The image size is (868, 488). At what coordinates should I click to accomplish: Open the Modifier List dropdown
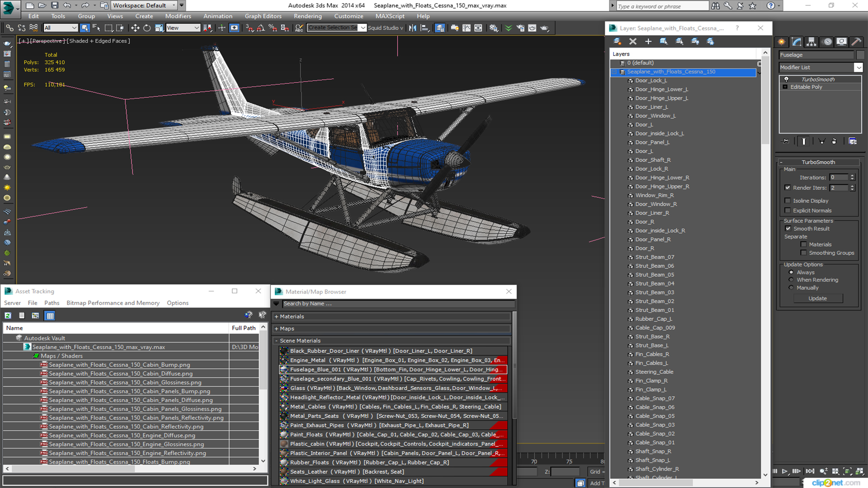(858, 67)
